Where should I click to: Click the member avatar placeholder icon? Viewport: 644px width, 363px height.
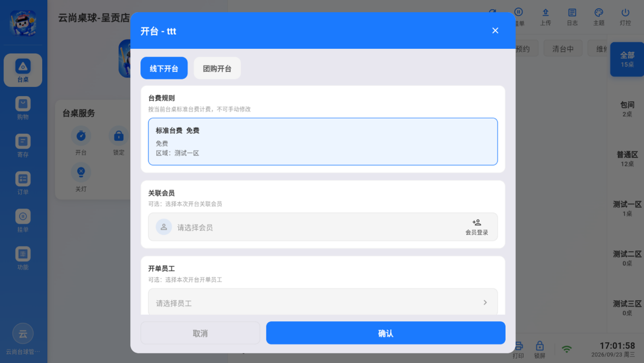[x=164, y=227]
